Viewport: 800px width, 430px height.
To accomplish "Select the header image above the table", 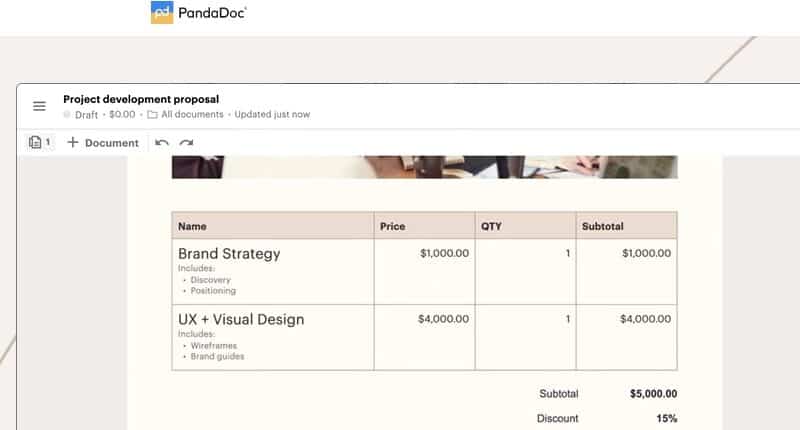I will point(424,167).
